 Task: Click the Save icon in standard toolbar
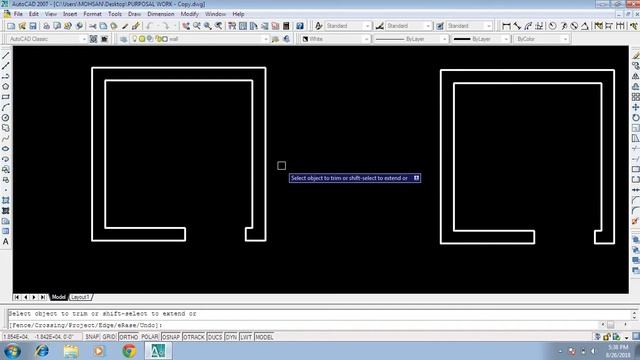click(x=33, y=26)
